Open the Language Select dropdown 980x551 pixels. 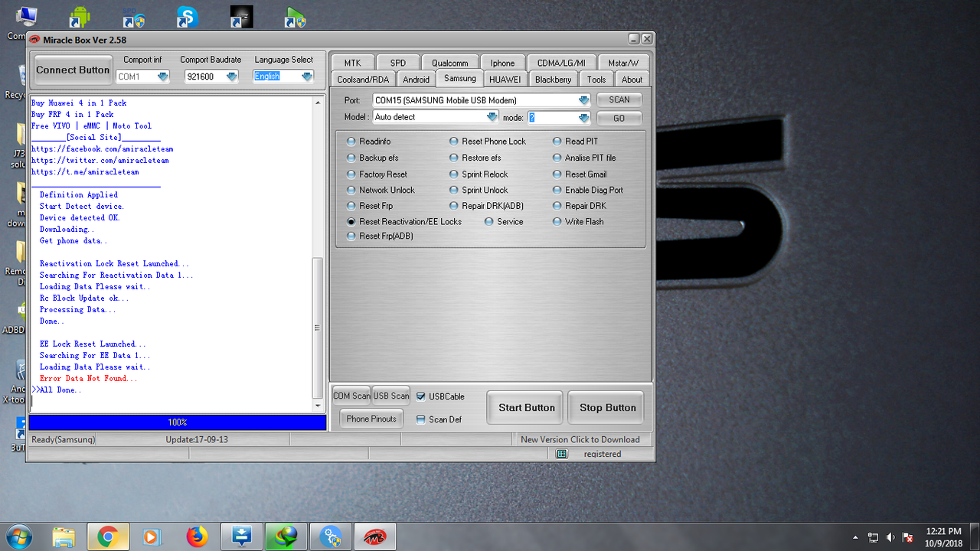pos(307,77)
